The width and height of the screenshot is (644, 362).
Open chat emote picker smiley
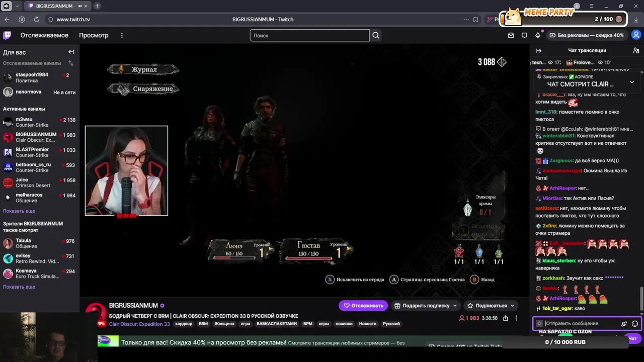(x=635, y=324)
